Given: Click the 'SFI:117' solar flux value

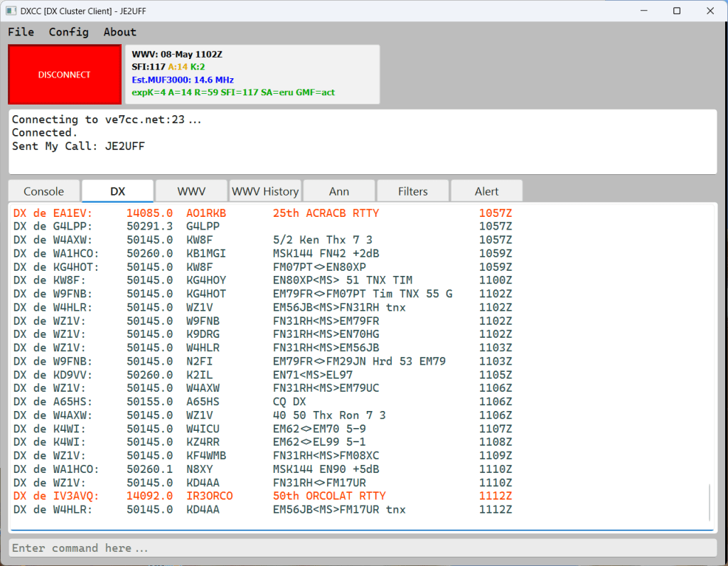Looking at the screenshot, I should [x=149, y=67].
